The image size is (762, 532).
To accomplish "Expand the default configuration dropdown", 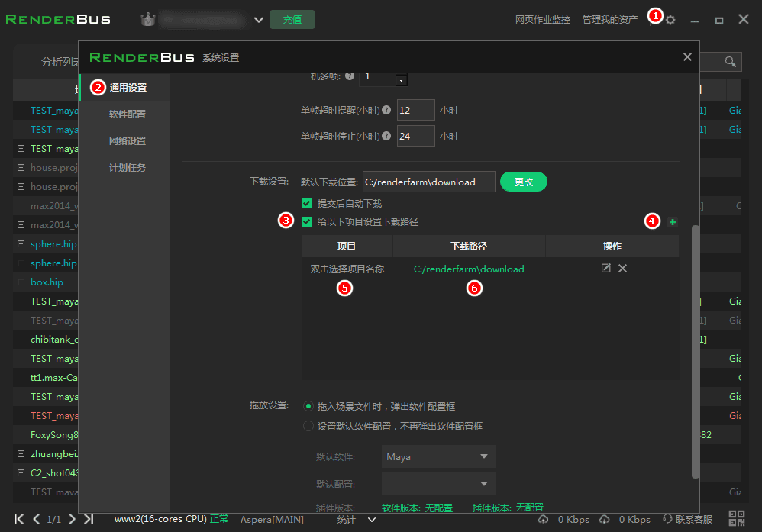I will [438, 484].
